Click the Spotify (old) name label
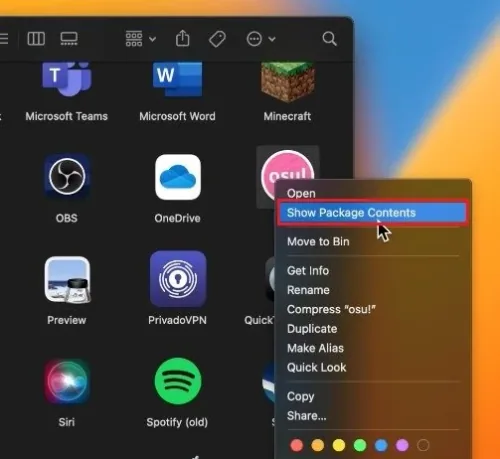Viewport: 500px width, 459px height. [x=177, y=422]
